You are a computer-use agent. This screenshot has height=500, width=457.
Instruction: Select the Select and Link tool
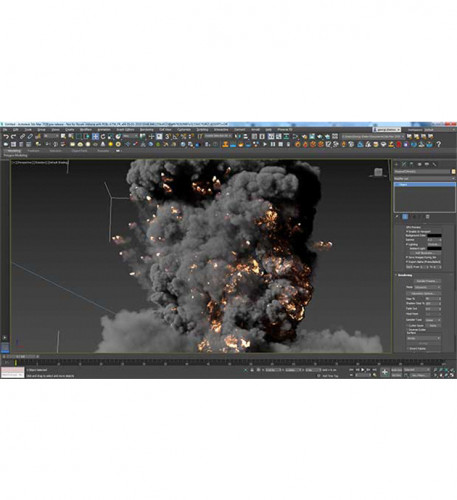(22, 136)
